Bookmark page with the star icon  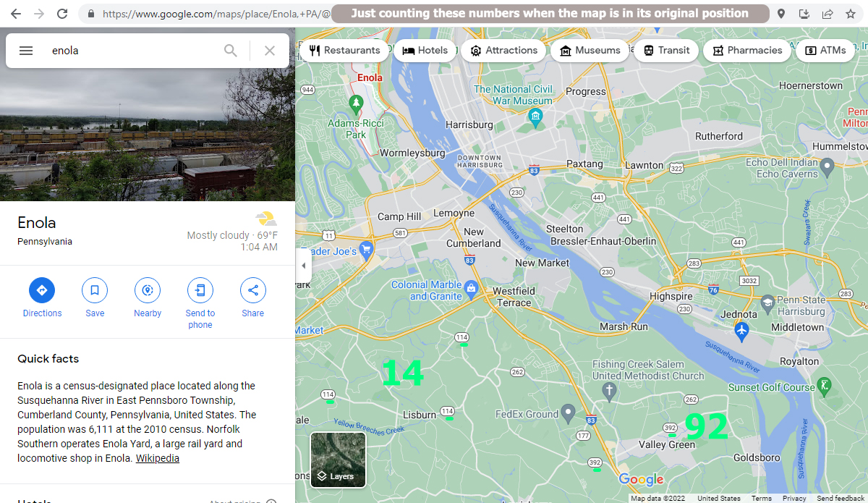click(851, 14)
